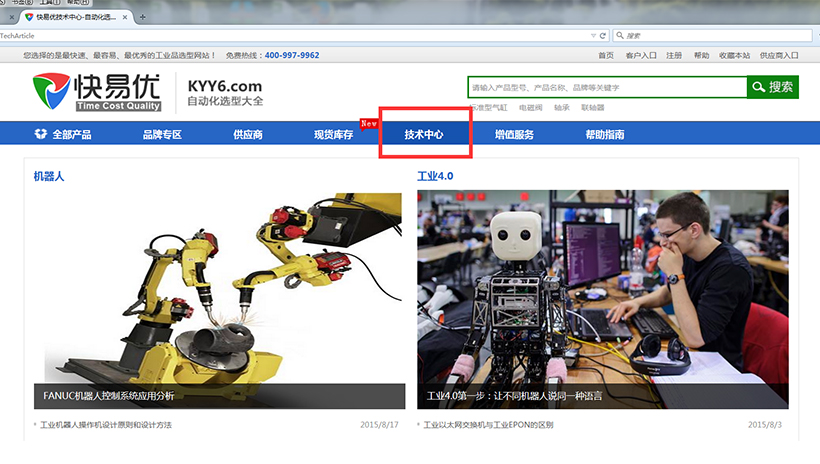The height and width of the screenshot is (464, 820).
Task: Click the 全部产品 cube icon
Action: (40, 134)
